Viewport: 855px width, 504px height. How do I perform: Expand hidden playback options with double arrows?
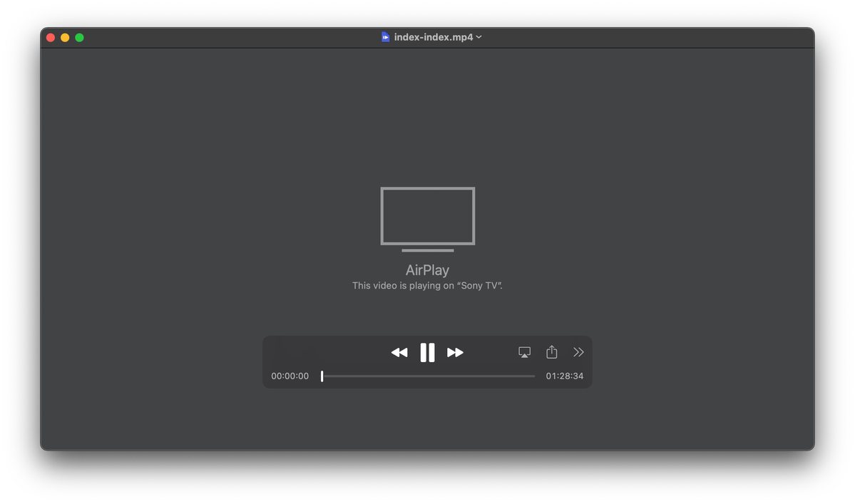(x=578, y=351)
